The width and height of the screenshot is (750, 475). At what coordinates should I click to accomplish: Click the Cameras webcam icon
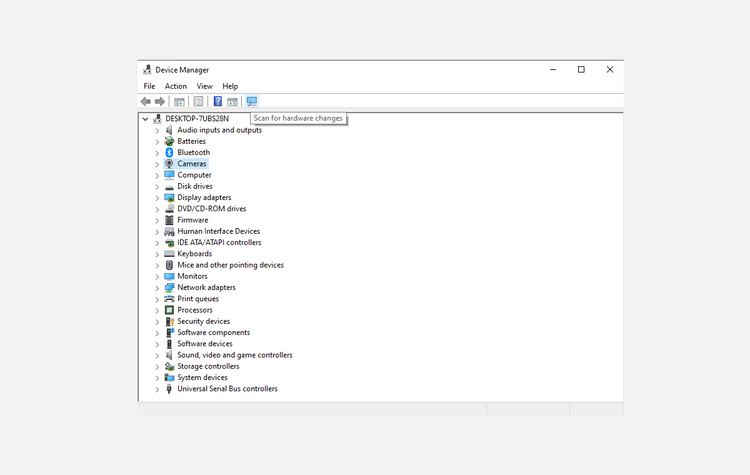tap(169, 164)
